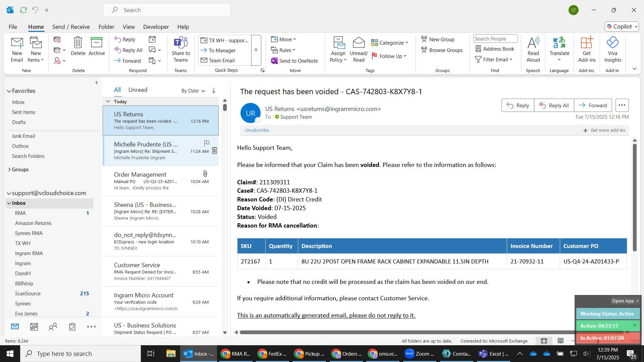Open the account avatar ST

[574, 10]
